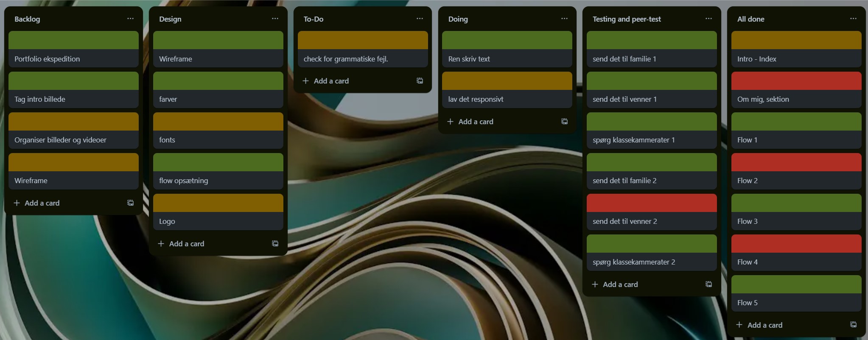Click create-from-template icon in Design list
868x340 pixels.
coord(275,244)
